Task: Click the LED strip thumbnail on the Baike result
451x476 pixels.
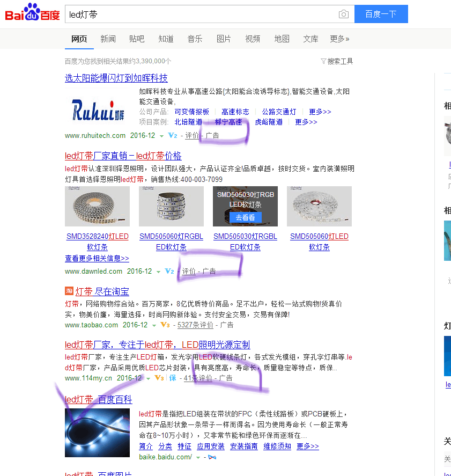Action: pos(97,433)
